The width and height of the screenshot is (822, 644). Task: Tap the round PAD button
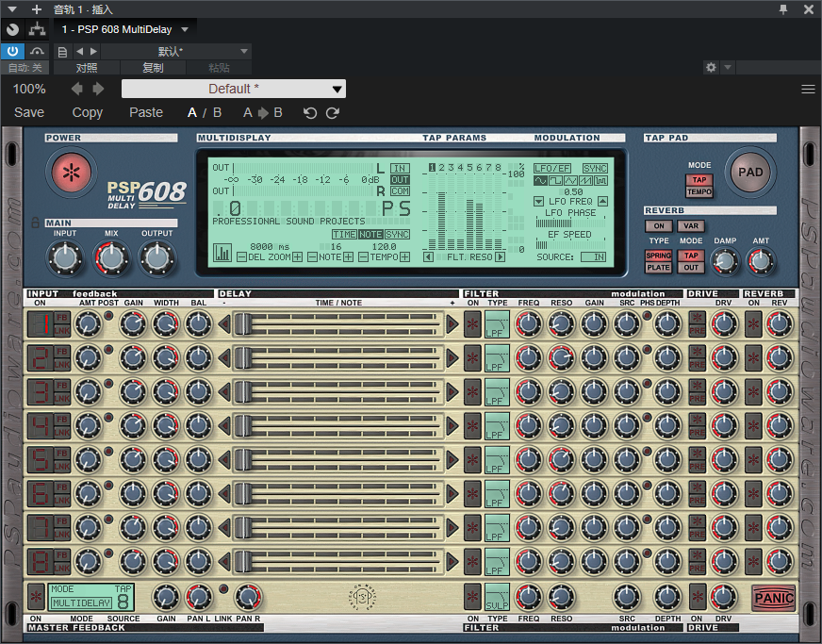coord(750,173)
